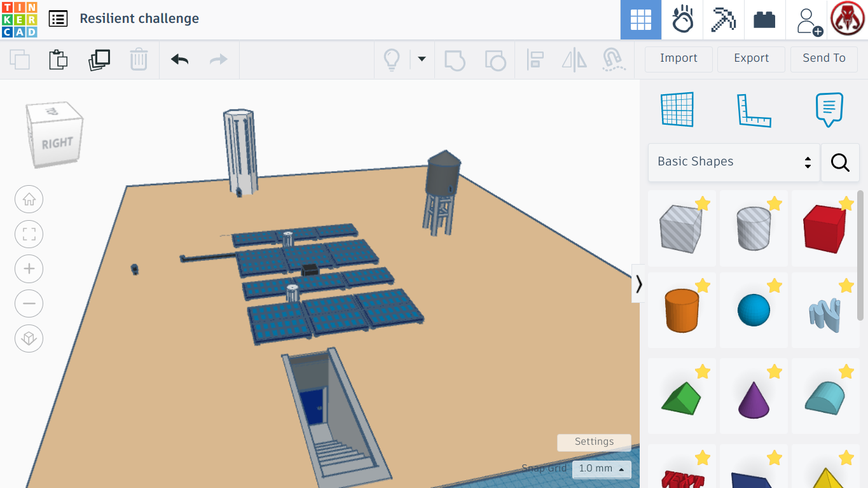Toggle favorite star on purple Cone
This screenshot has height=488, width=868.
774,372
